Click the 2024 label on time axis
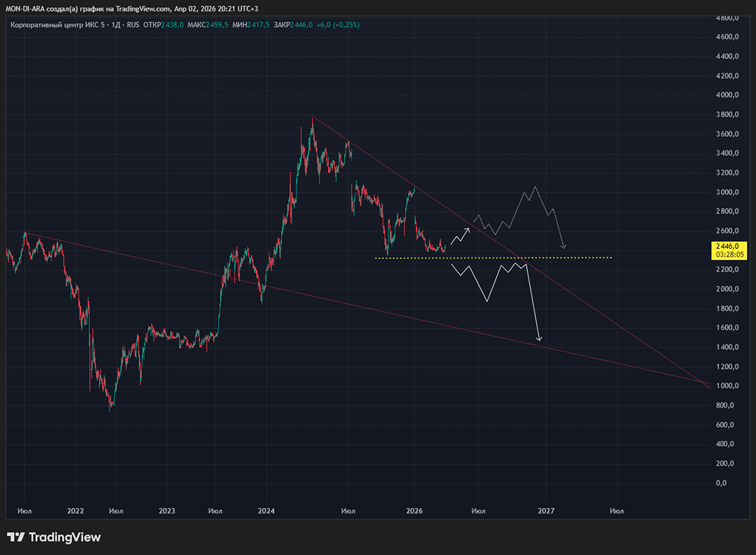The image size is (756, 555). (266, 510)
